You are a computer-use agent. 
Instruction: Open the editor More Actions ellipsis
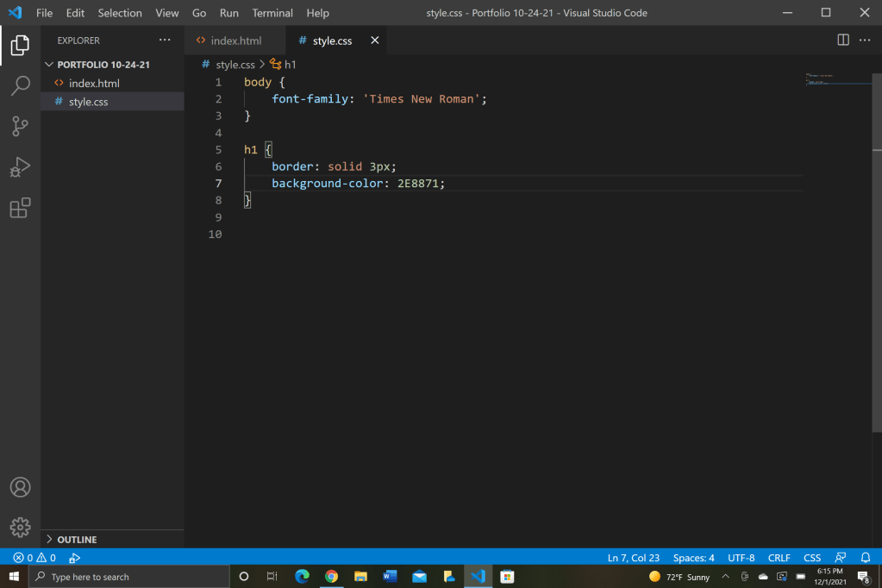[865, 41]
